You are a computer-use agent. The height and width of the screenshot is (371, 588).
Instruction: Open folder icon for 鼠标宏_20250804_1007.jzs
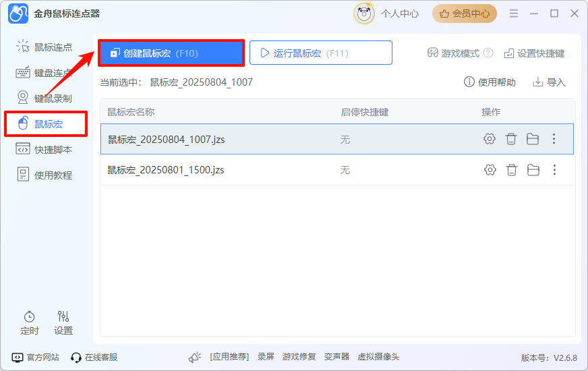(x=533, y=139)
